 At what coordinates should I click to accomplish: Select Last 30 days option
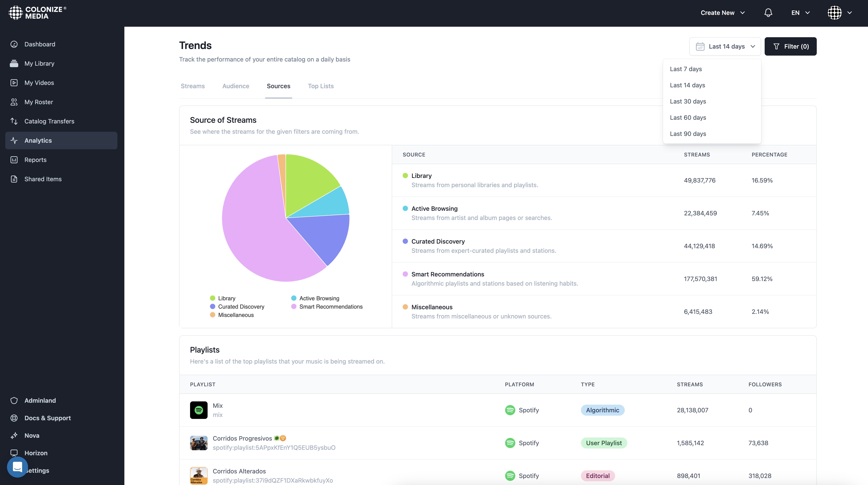pyautogui.click(x=688, y=101)
